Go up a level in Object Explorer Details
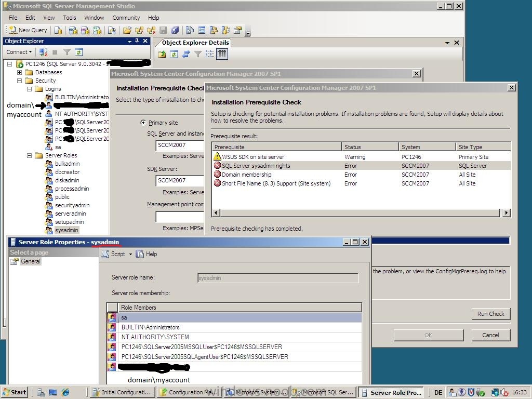Image resolution: width=532 pixels, height=399 pixels. (x=162, y=54)
